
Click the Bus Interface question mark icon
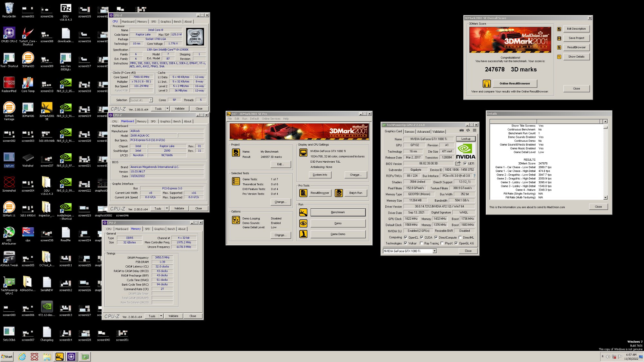point(474,176)
